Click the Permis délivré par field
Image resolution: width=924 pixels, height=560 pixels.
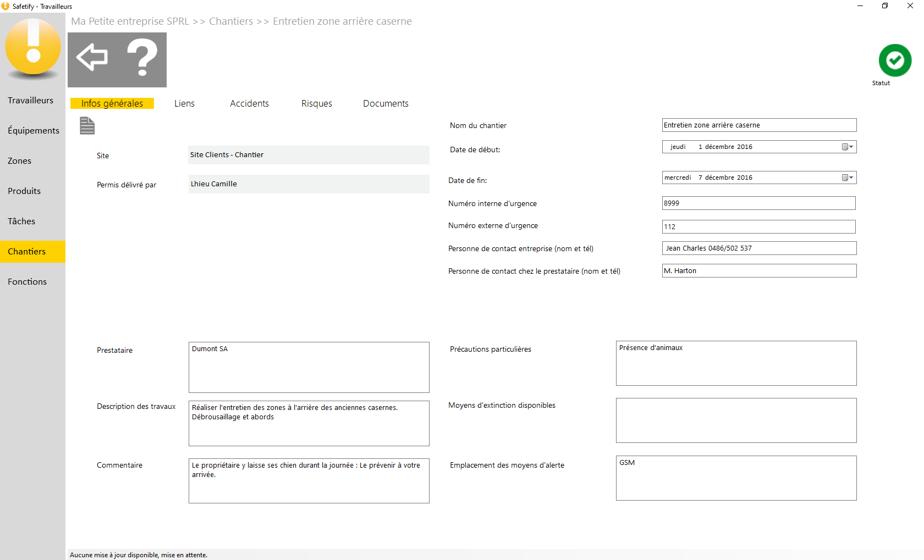tap(309, 184)
